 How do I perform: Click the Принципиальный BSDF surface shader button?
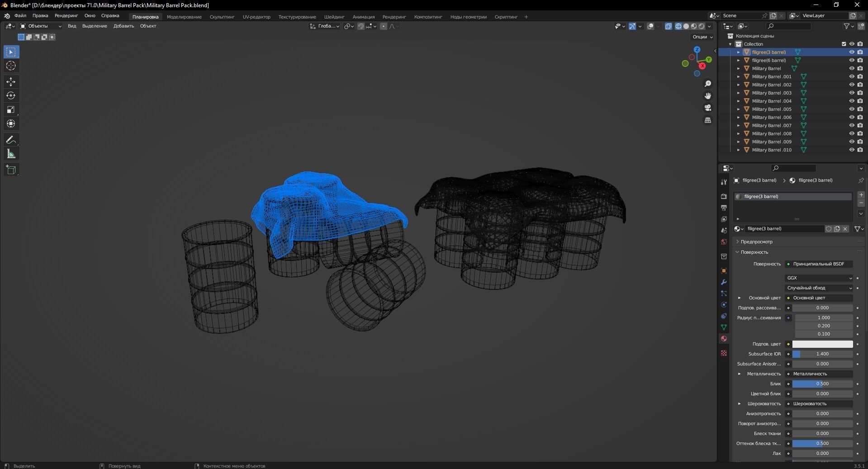pos(819,264)
